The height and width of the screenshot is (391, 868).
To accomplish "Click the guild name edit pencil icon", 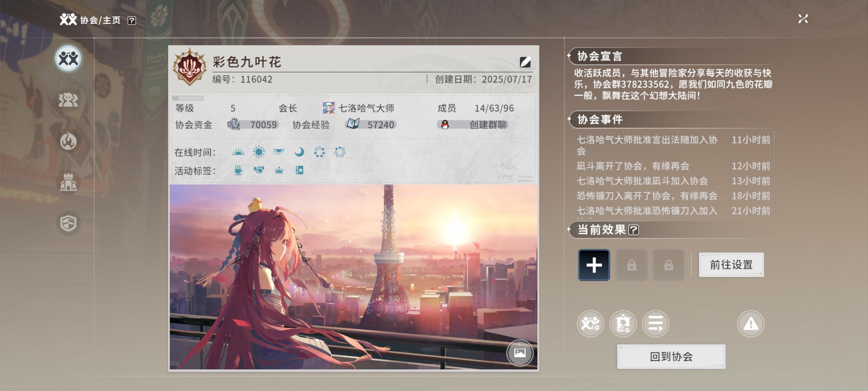I will pyautogui.click(x=525, y=62).
